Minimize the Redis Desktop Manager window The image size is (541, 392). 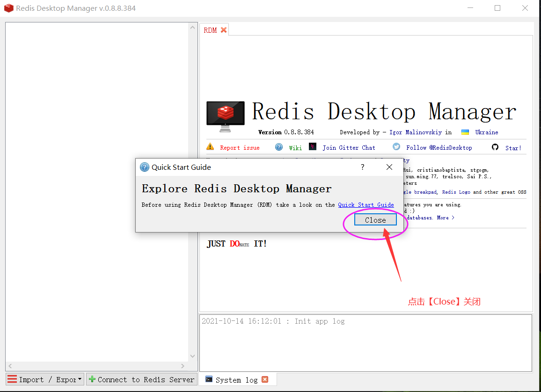click(x=470, y=8)
